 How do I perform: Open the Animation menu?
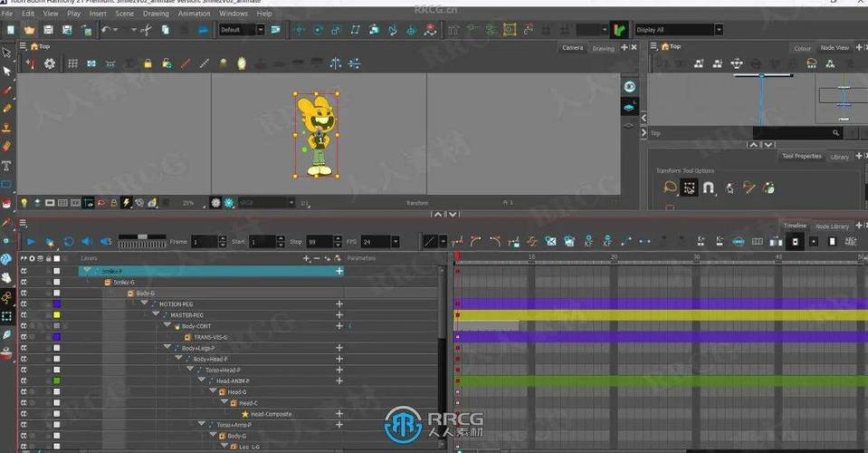[194, 14]
